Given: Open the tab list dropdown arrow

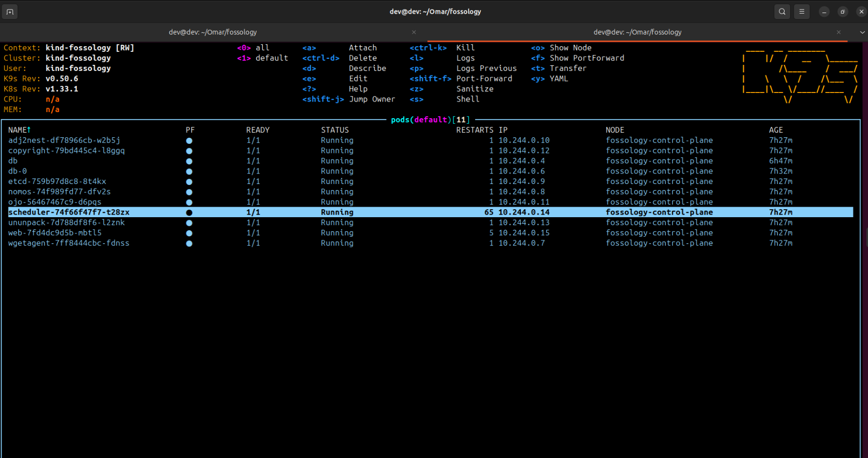Looking at the screenshot, I should pos(862,32).
